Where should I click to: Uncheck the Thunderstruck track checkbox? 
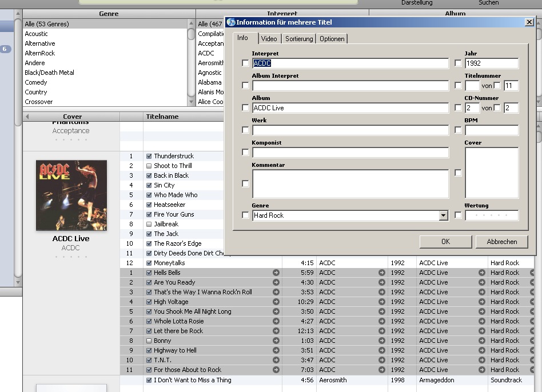(x=149, y=156)
